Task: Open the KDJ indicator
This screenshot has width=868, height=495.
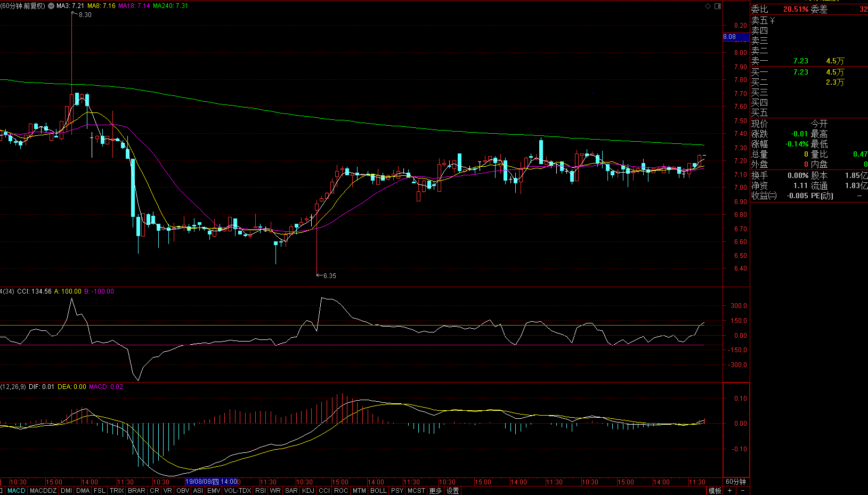Action: point(308,491)
